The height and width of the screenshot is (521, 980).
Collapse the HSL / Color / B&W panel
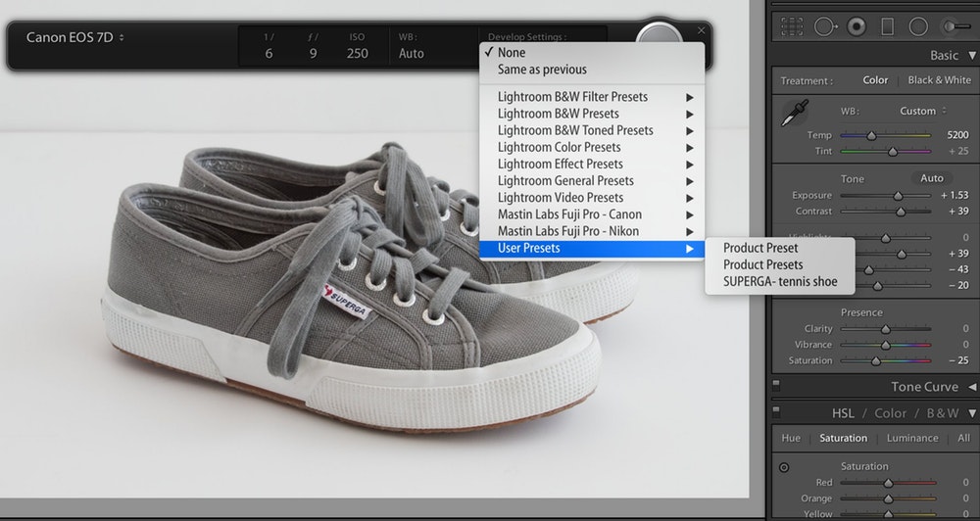pos(972,413)
